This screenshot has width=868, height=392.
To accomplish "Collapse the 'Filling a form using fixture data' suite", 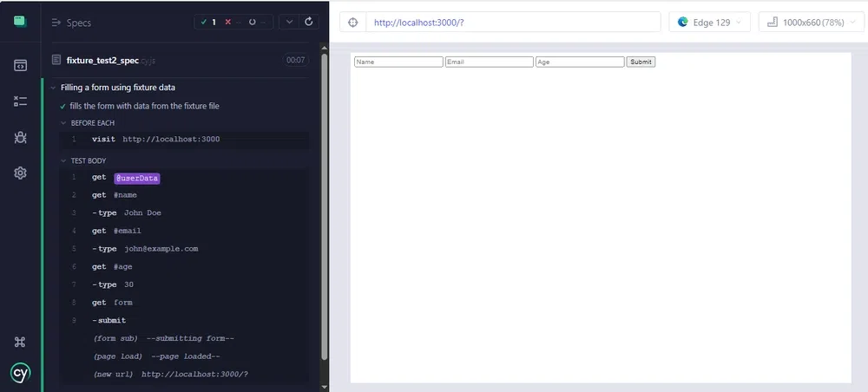I will tap(54, 88).
